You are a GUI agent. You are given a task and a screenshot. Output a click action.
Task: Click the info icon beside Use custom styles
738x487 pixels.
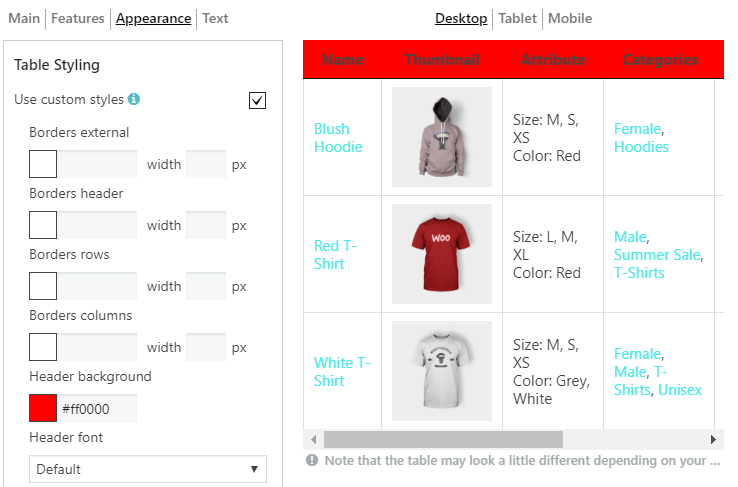tap(134, 99)
